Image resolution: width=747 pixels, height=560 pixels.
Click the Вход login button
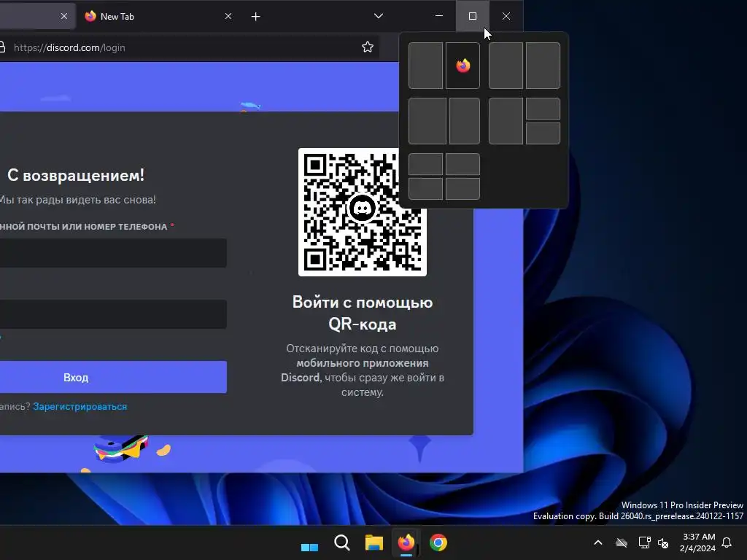point(113,377)
